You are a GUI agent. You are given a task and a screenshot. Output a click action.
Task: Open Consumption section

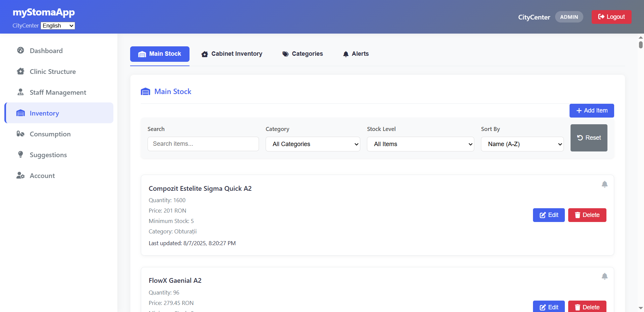[59, 134]
